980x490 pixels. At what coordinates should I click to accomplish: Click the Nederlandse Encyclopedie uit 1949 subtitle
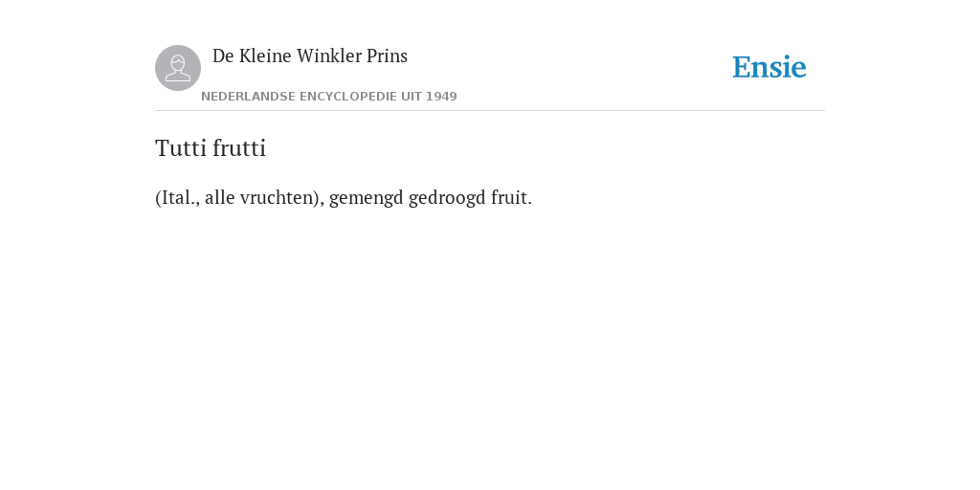click(x=329, y=97)
